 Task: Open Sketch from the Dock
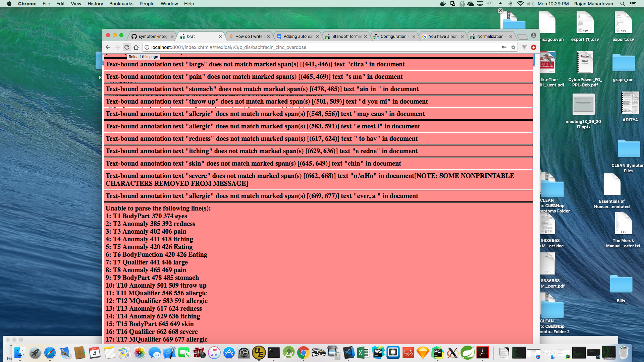(423, 353)
